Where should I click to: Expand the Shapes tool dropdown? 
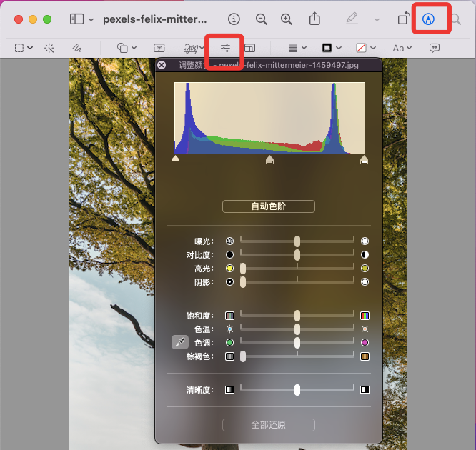(x=126, y=48)
